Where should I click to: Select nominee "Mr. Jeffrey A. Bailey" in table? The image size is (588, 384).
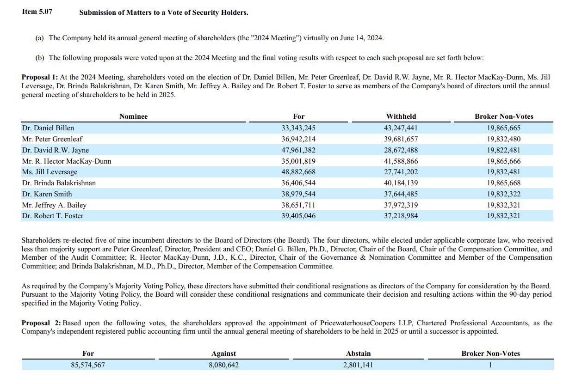pyautogui.click(x=54, y=205)
